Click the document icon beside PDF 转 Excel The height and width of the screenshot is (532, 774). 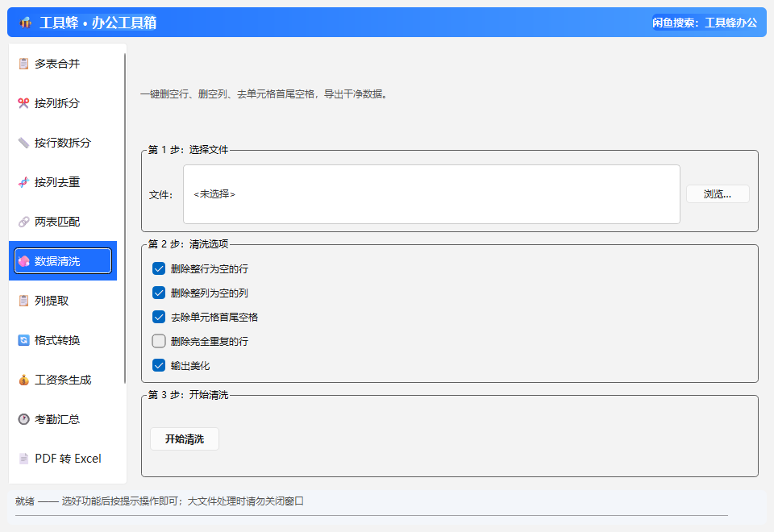tap(23, 459)
